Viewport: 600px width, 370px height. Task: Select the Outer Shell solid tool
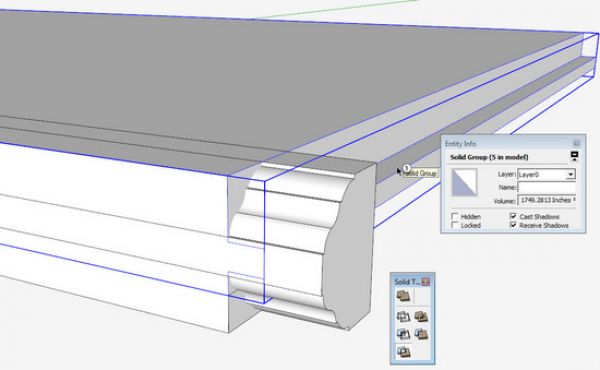[403, 296]
